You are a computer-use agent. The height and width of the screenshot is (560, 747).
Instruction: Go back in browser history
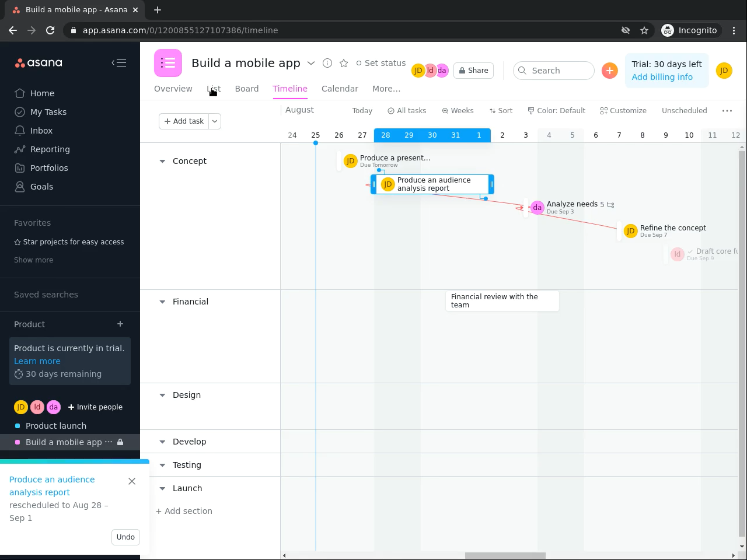pyautogui.click(x=13, y=30)
